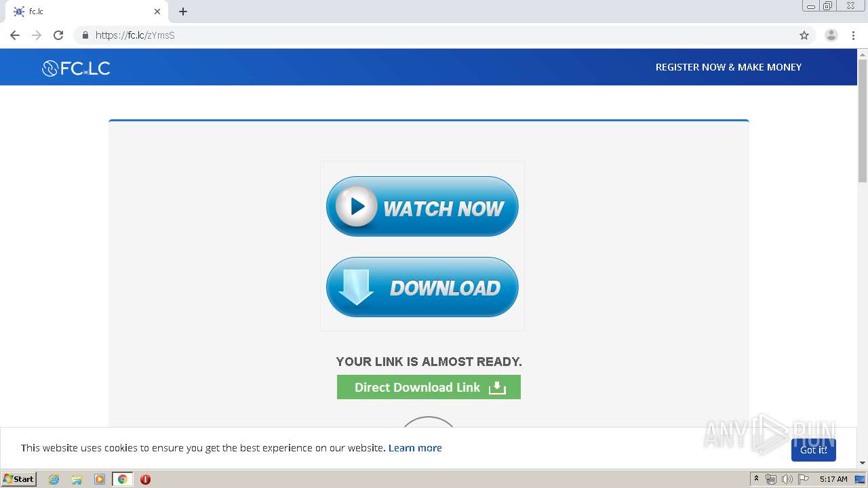Open the Learn more cookie link
868x488 pixels.
[x=415, y=448]
